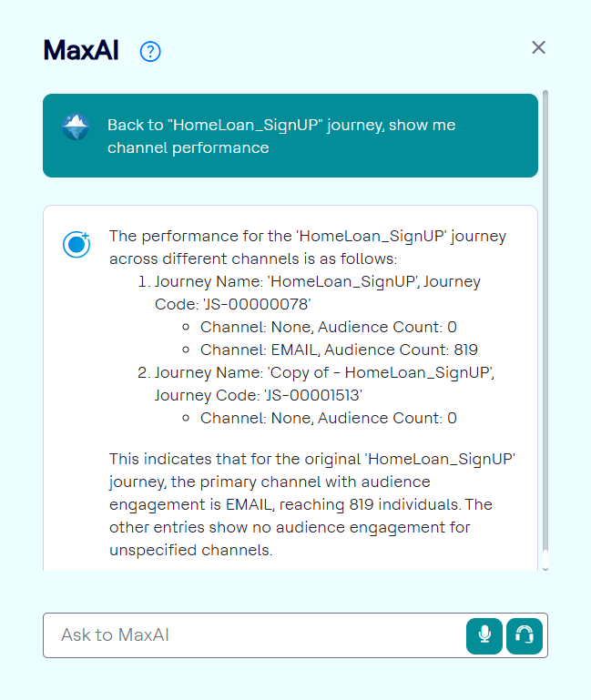This screenshot has width=591, height=700.
Task: Click the headset support button
Action: (x=525, y=634)
